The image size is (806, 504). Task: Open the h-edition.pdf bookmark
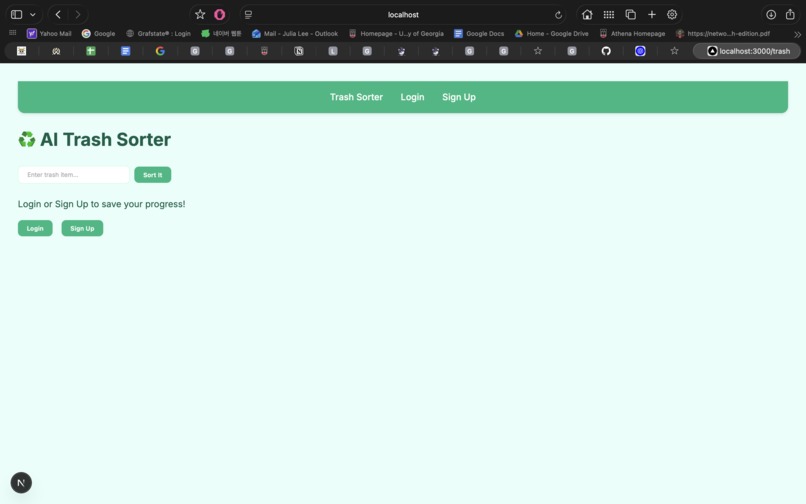(723, 33)
